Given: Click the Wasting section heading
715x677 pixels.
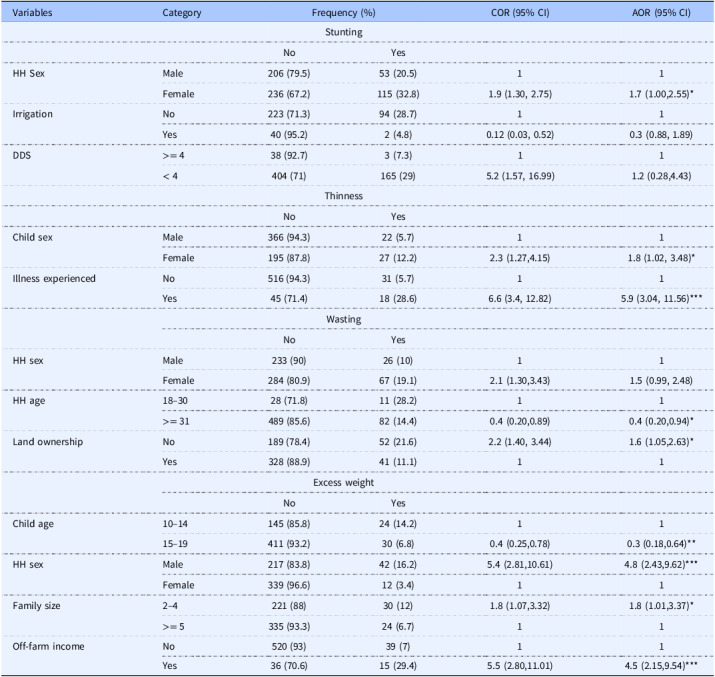Looking at the screenshot, I should coord(343,319).
